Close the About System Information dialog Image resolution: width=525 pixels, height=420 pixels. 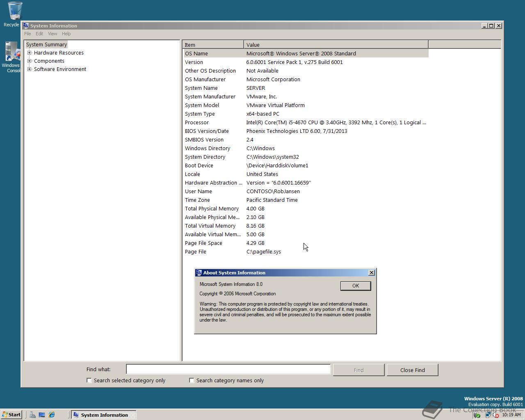pyautogui.click(x=372, y=273)
